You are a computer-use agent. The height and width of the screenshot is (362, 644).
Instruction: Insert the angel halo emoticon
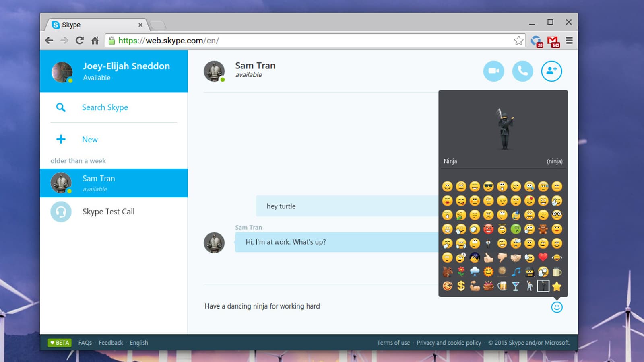pos(502,229)
